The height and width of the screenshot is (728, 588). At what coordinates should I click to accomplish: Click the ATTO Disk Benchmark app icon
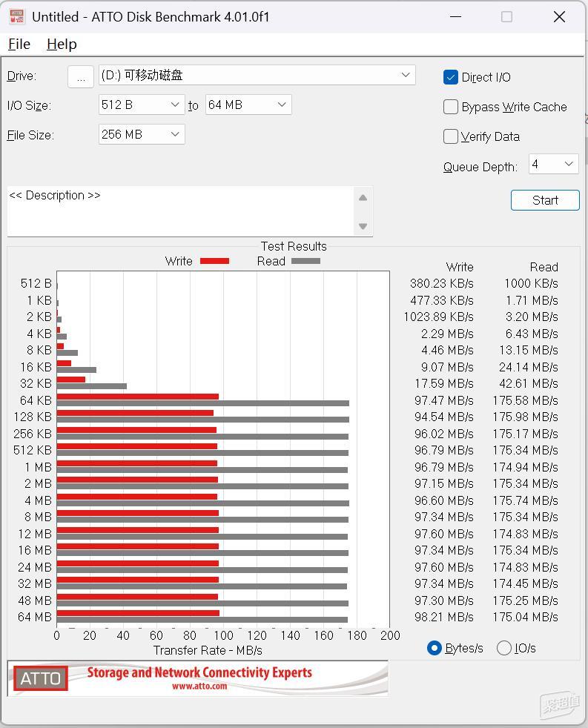[x=17, y=17]
